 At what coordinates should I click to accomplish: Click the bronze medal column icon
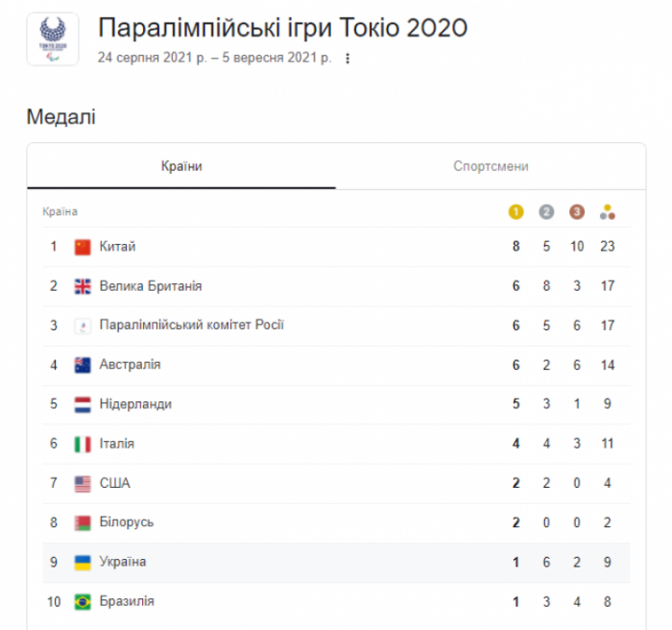point(576,212)
